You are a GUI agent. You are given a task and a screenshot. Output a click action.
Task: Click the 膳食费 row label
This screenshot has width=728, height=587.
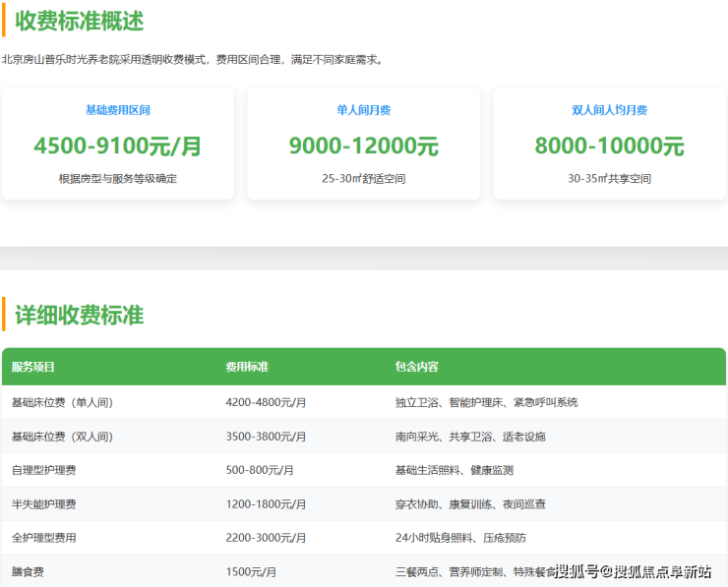click(x=28, y=571)
